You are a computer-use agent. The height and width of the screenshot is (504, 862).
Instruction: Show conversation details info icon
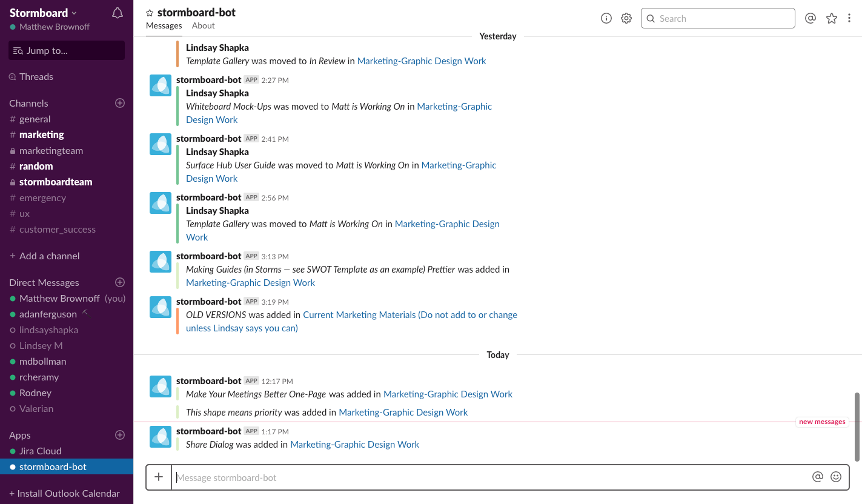tap(606, 18)
